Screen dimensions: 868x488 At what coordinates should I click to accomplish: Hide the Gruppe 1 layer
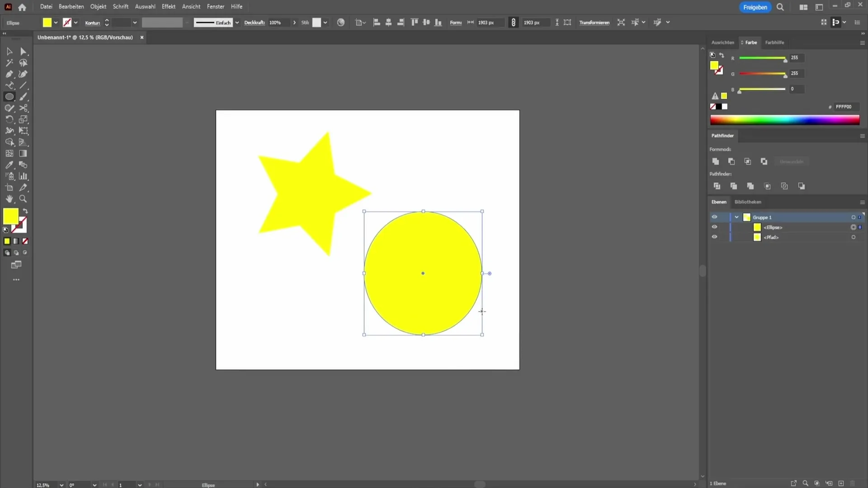coord(714,217)
